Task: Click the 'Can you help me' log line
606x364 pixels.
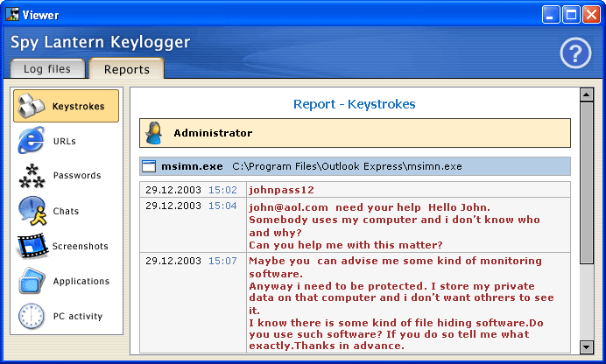Action: pos(346,245)
